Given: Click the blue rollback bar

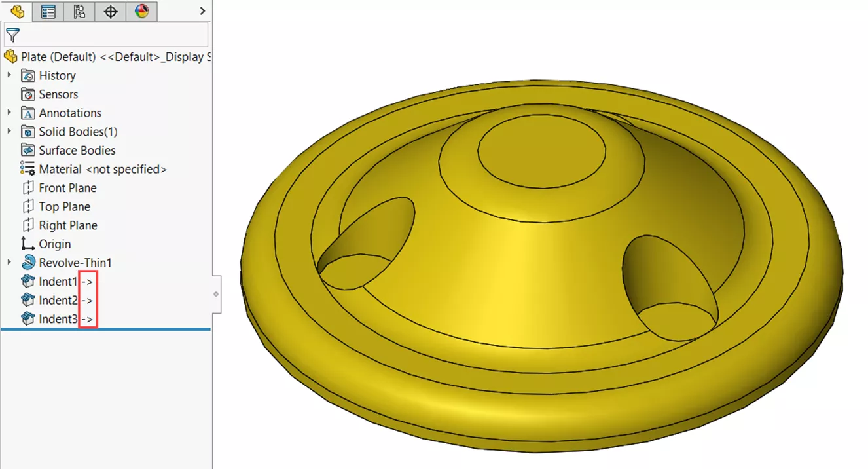Looking at the screenshot, I should point(105,329).
